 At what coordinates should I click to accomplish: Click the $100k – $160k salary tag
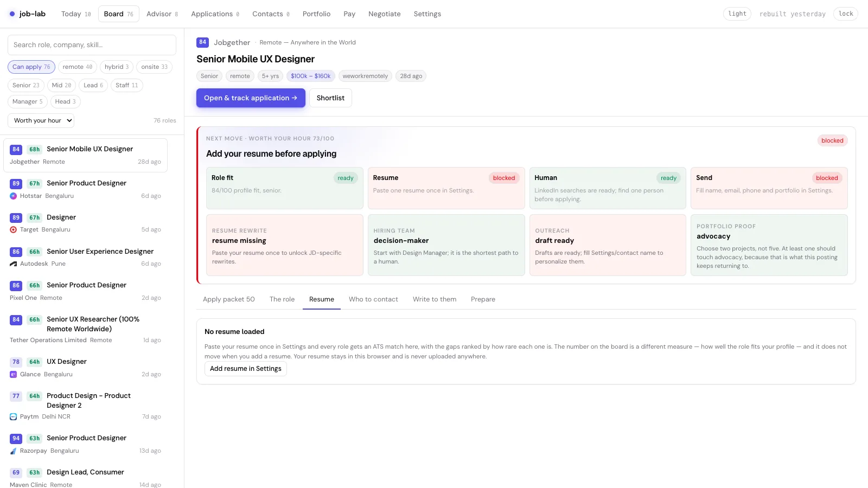coord(310,76)
